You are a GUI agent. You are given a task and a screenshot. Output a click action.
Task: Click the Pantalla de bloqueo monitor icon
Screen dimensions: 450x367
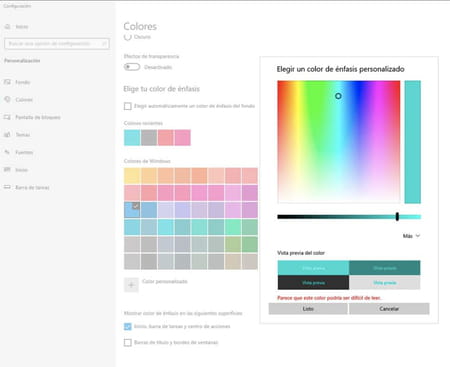[x=7, y=117]
